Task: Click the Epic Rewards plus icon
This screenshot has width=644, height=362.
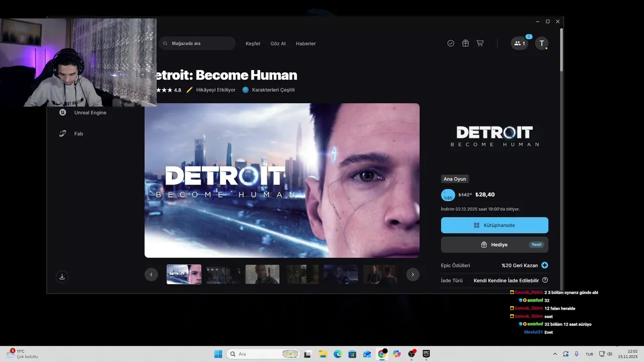Action: pos(544,265)
